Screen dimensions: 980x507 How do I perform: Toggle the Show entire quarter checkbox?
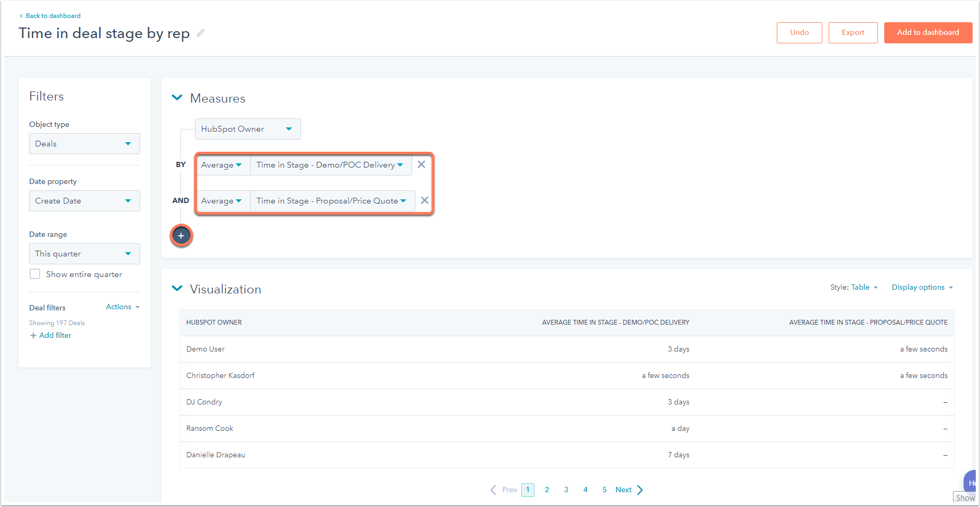[x=35, y=274]
